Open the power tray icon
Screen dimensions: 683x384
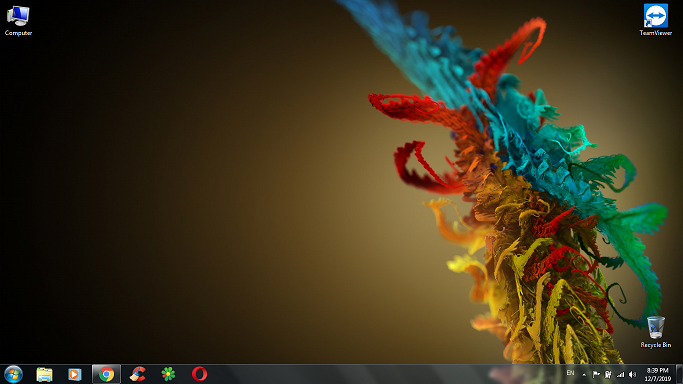(x=608, y=374)
